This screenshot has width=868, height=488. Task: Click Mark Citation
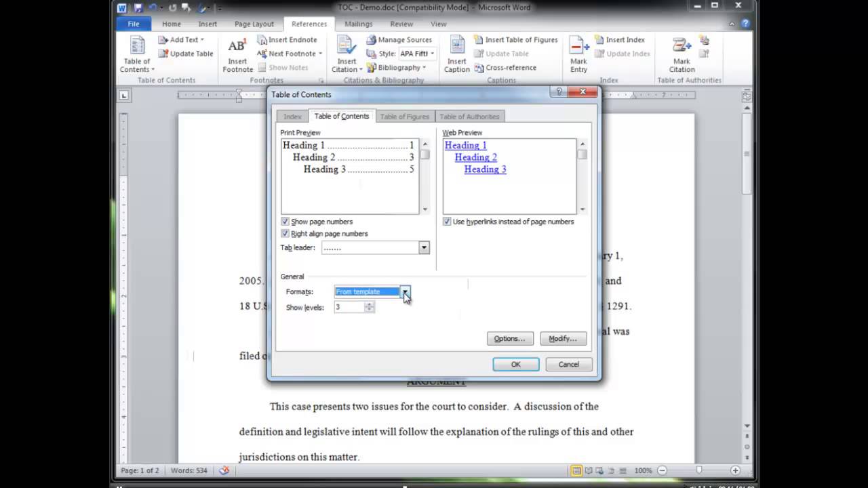682,54
